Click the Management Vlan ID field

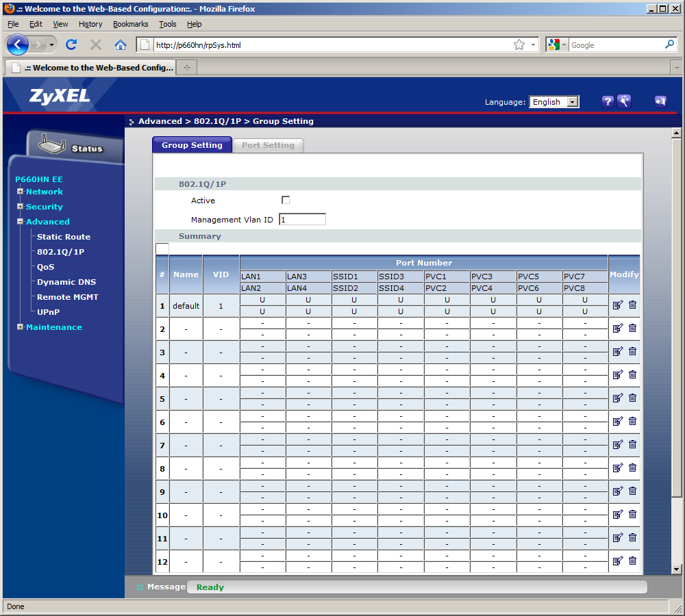tap(302, 219)
